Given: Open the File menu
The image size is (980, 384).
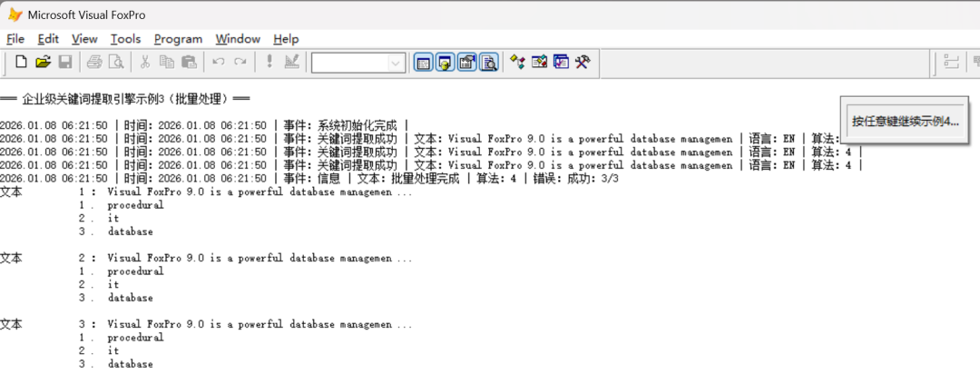Looking at the screenshot, I should pyautogui.click(x=15, y=39).
